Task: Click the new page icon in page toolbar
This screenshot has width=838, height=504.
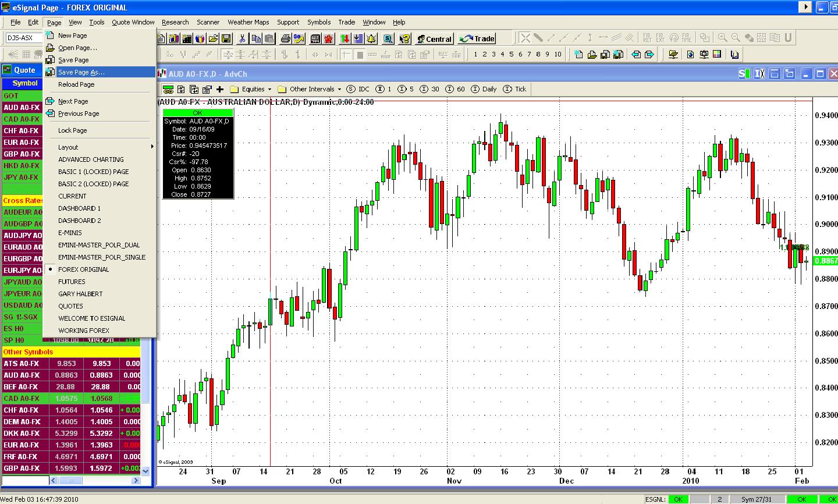Action: pyautogui.click(x=578, y=54)
